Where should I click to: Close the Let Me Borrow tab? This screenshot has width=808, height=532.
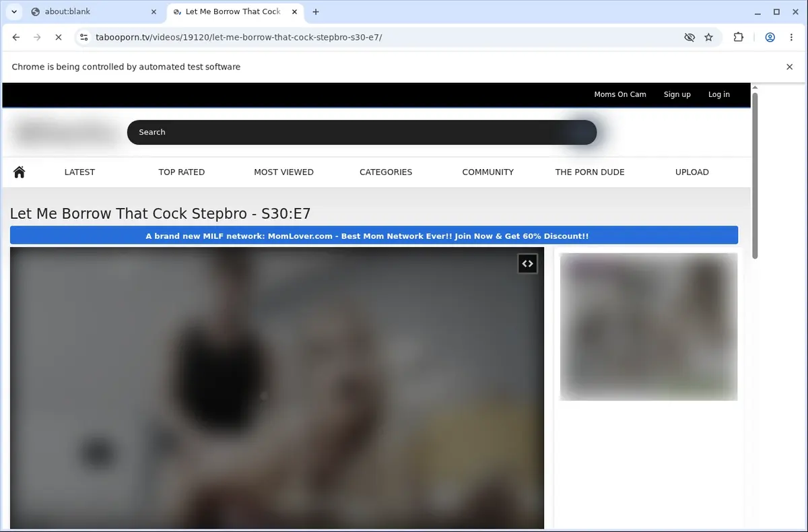294,12
